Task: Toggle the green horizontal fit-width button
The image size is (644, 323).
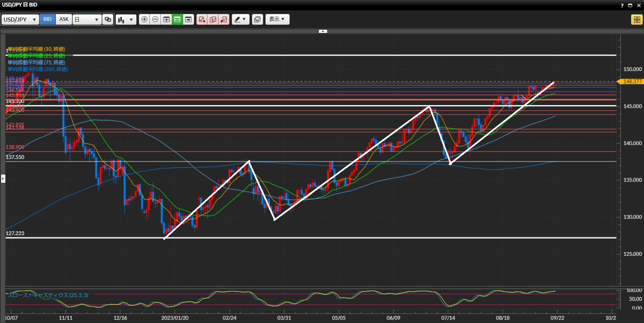Action: 177,20
